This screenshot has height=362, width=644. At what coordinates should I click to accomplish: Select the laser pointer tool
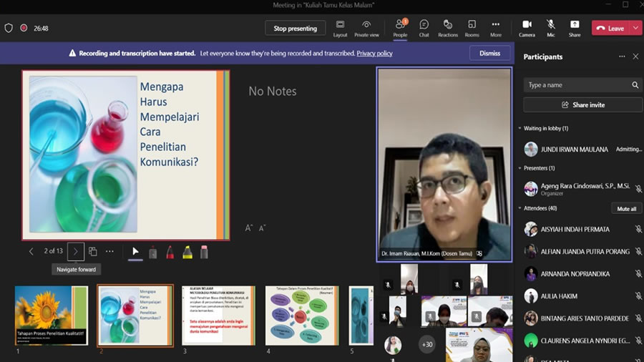[x=135, y=252]
